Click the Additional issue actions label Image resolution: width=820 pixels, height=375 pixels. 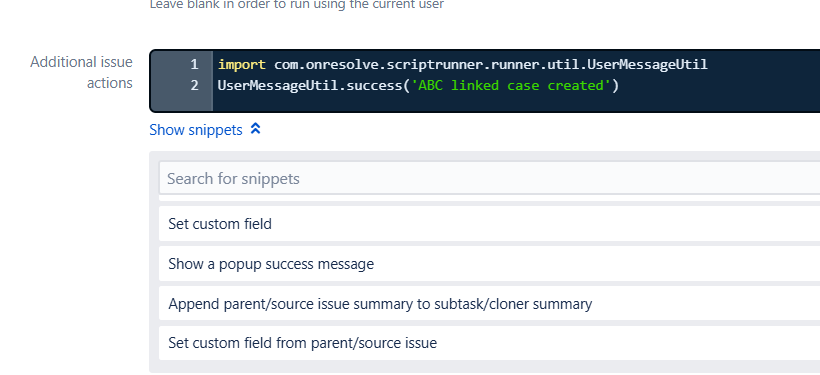coord(81,72)
